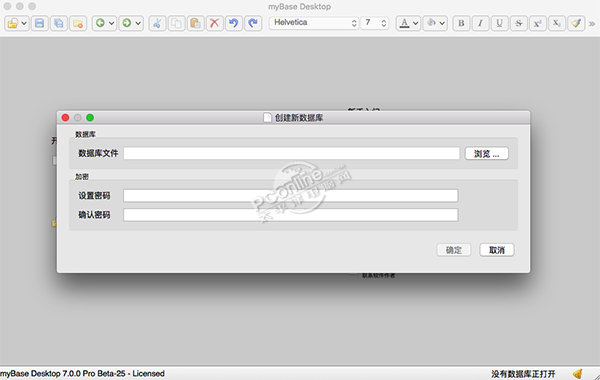Image resolution: width=600 pixels, height=380 pixels.
Task: Open the back history dropdown arrow
Action: pyautogui.click(x=111, y=23)
